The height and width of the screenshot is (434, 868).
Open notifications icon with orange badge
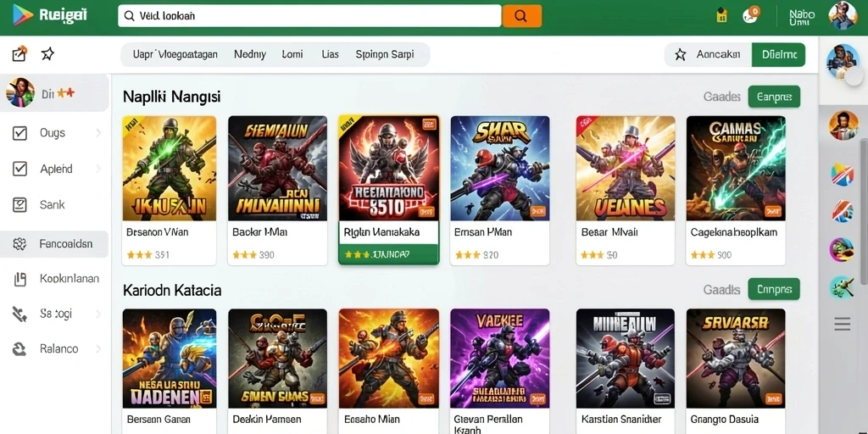pyautogui.click(x=751, y=15)
